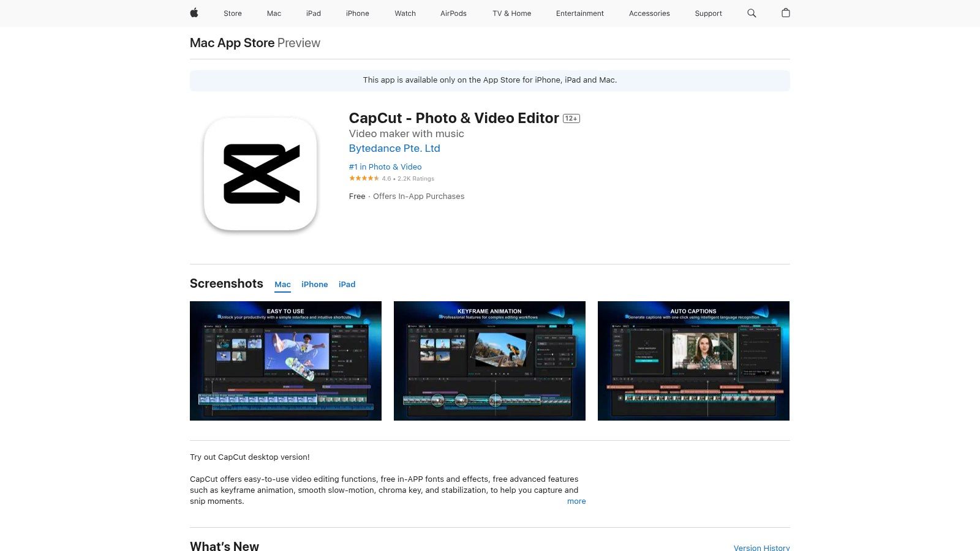
Task: Open the Watch menu item
Action: (405, 13)
